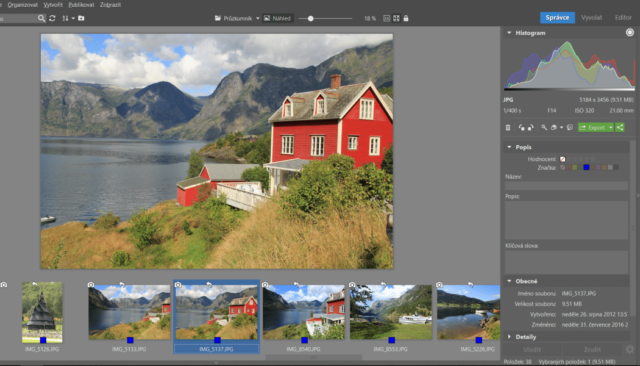The image size is (640, 366).
Task: Click the IMG_5137.JPG file name label
Action: (x=216, y=349)
